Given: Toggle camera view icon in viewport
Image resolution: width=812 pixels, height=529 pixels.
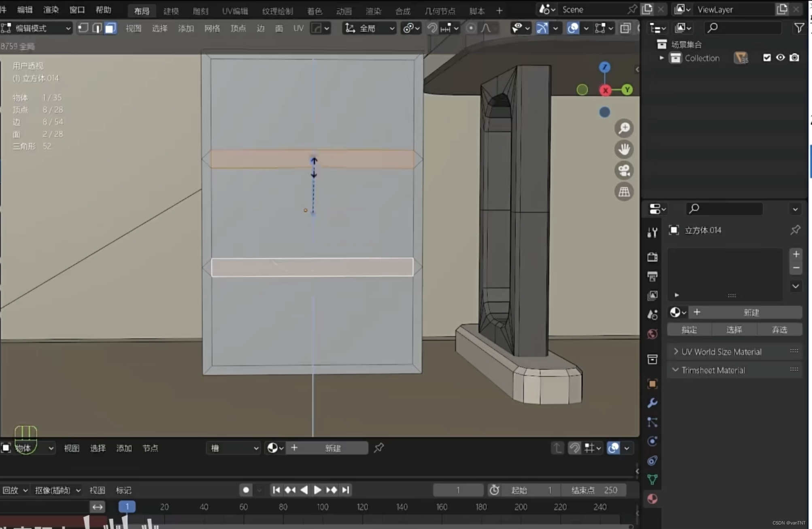Looking at the screenshot, I should pyautogui.click(x=624, y=171).
